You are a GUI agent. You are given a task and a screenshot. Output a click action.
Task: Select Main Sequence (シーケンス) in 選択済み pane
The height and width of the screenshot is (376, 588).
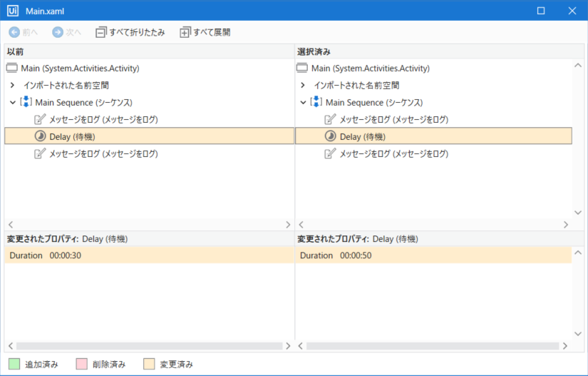point(374,103)
